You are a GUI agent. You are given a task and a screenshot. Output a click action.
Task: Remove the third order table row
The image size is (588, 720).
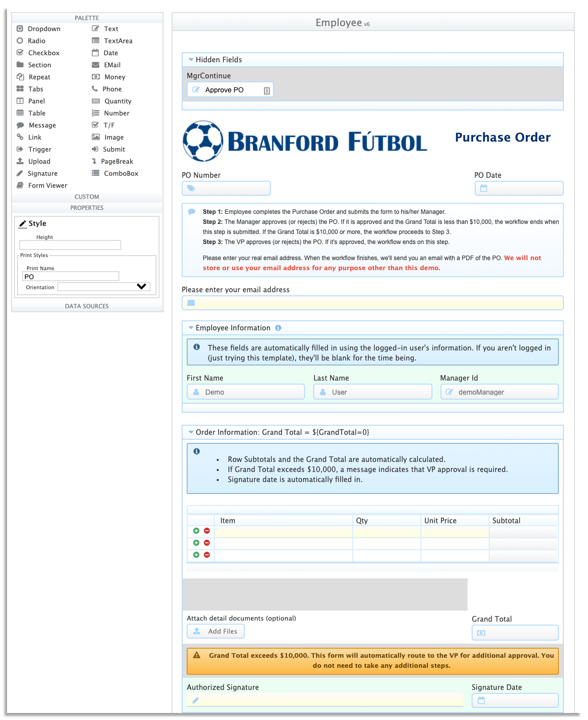pyautogui.click(x=207, y=555)
